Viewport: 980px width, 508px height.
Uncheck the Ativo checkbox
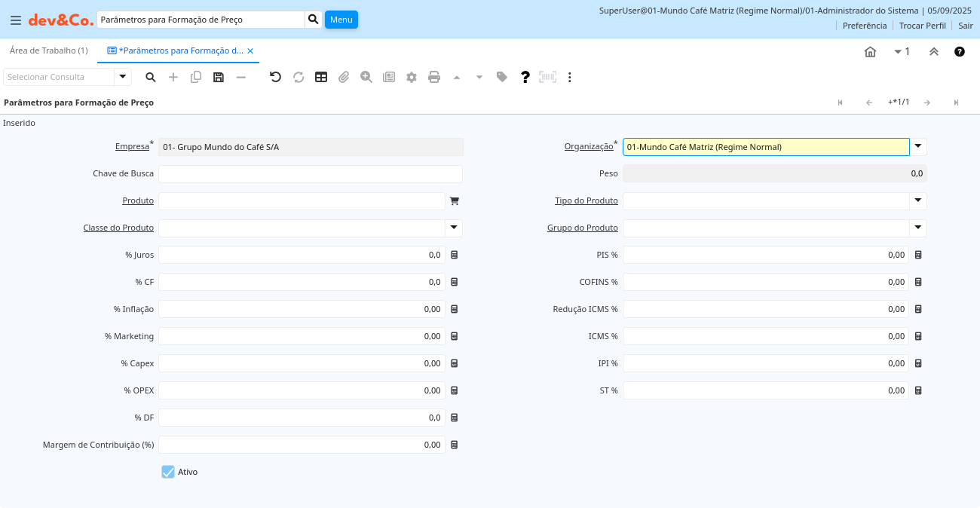tap(168, 472)
